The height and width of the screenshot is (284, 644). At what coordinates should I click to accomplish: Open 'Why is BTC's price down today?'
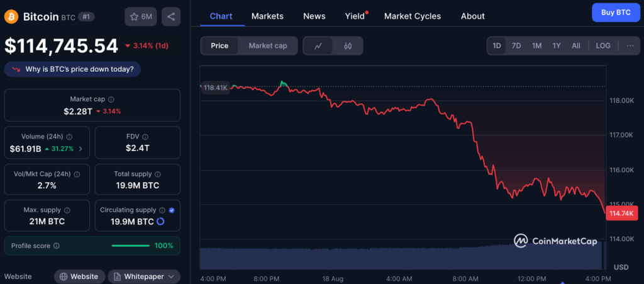pos(72,69)
